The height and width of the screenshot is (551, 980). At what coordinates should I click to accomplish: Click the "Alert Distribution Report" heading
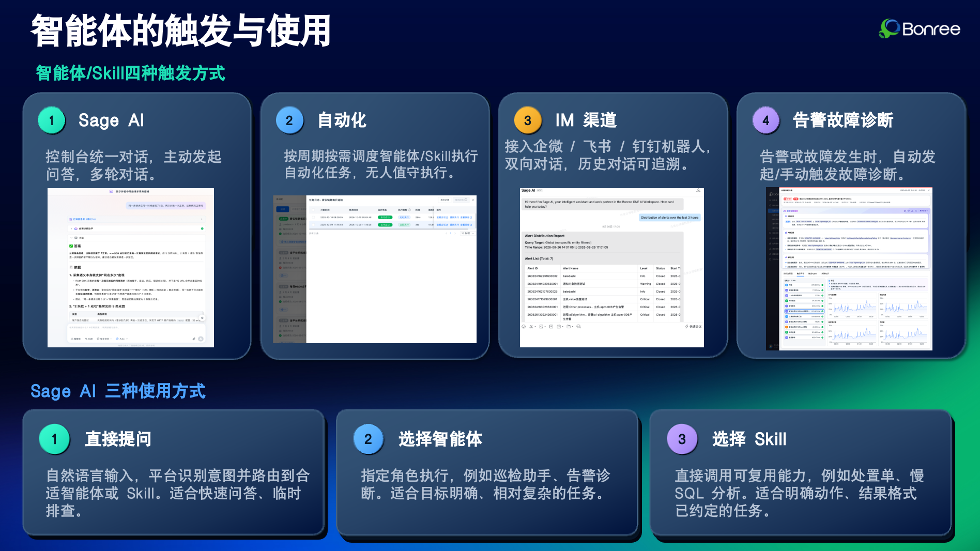click(x=545, y=236)
